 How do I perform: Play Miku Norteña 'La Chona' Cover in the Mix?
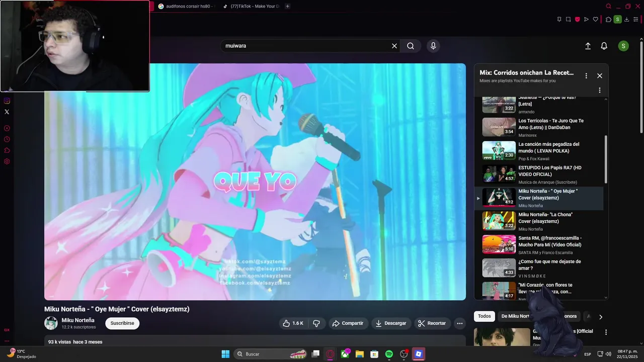coord(539,221)
